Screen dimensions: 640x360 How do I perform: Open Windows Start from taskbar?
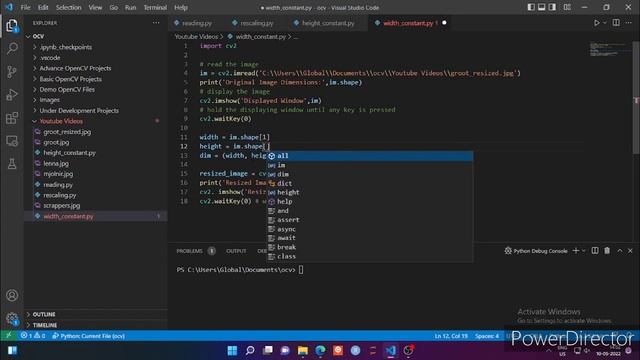click(232, 350)
